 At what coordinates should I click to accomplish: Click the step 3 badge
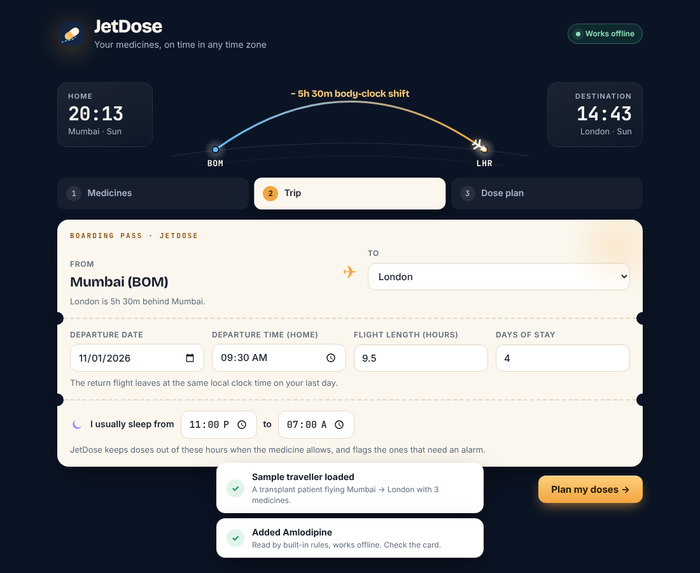coord(467,193)
